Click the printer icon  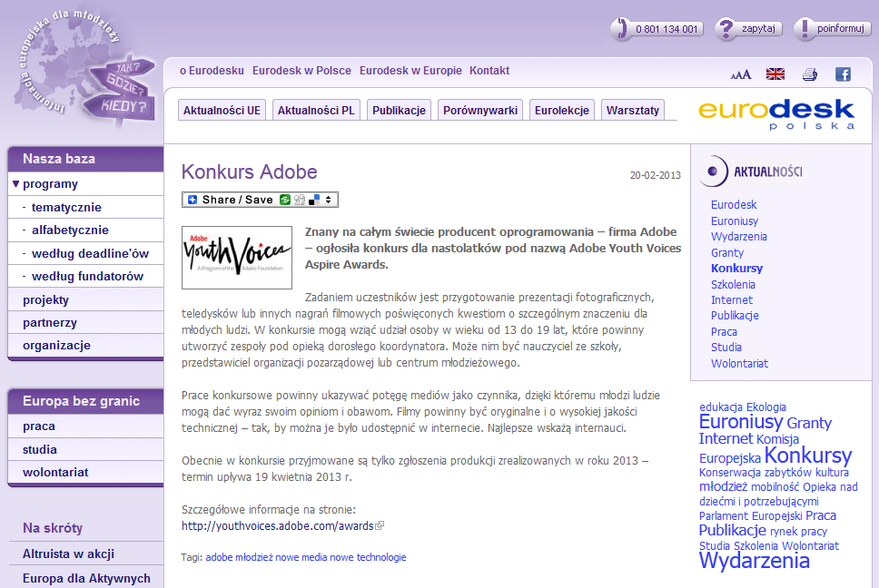click(x=809, y=73)
